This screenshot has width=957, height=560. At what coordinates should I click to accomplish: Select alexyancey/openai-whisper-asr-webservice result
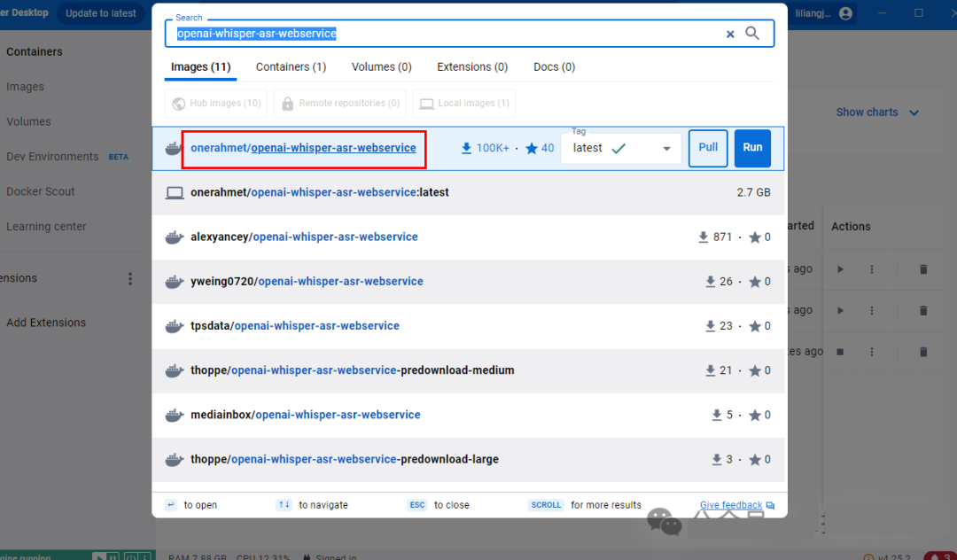pyautogui.click(x=468, y=237)
